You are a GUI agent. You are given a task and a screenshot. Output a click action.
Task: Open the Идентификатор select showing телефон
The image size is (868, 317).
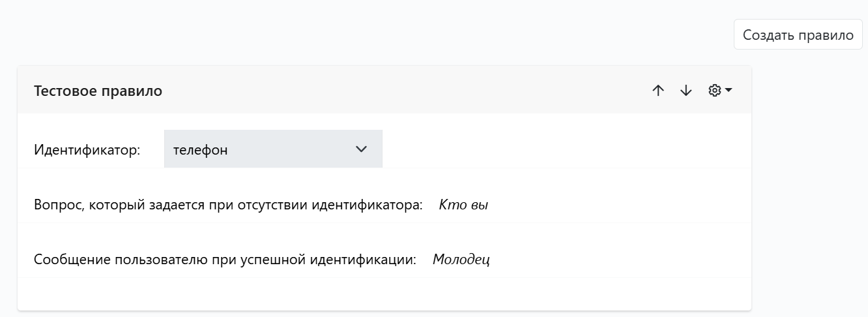pyautogui.click(x=273, y=149)
